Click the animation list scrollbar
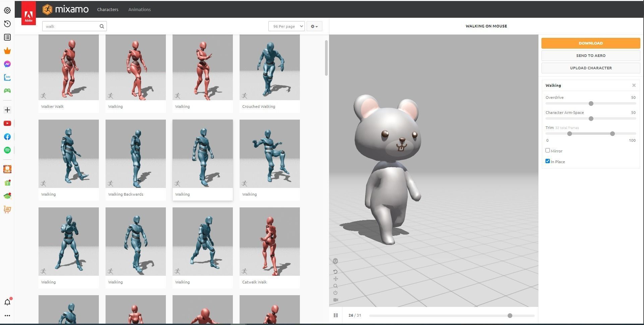 click(326, 58)
